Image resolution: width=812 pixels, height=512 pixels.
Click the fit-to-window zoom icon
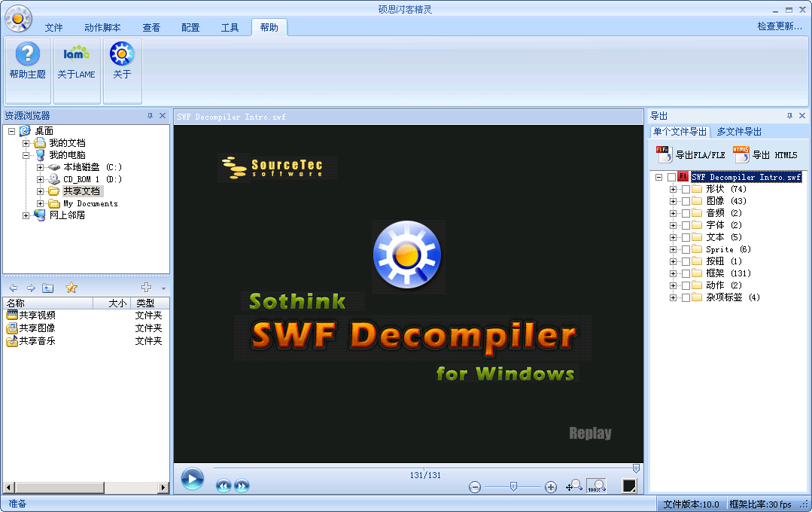click(573, 486)
